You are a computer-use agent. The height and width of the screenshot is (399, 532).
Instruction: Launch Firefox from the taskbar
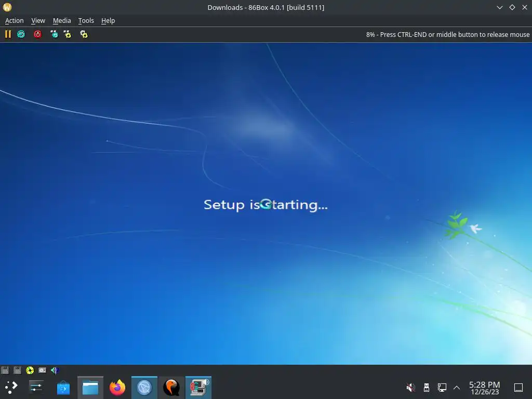(117, 388)
